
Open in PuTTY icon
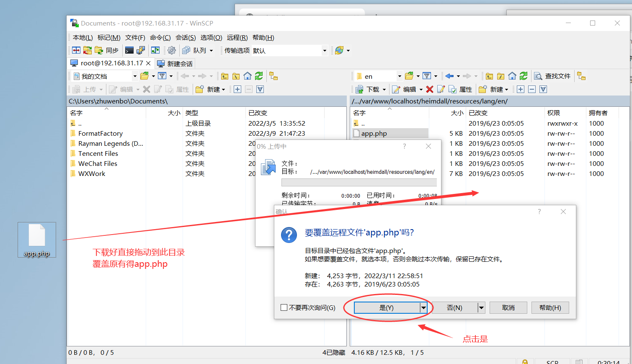(141, 50)
